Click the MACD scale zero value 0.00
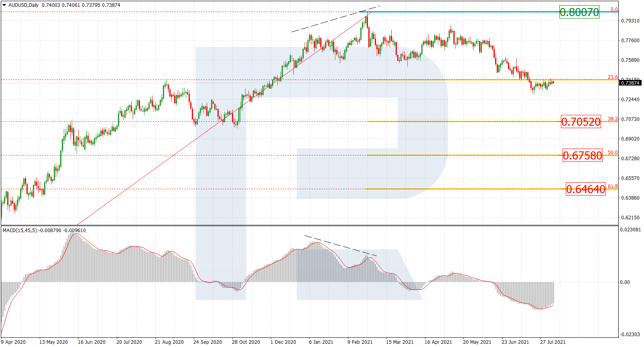This screenshot has width=644, height=347. pos(625,282)
